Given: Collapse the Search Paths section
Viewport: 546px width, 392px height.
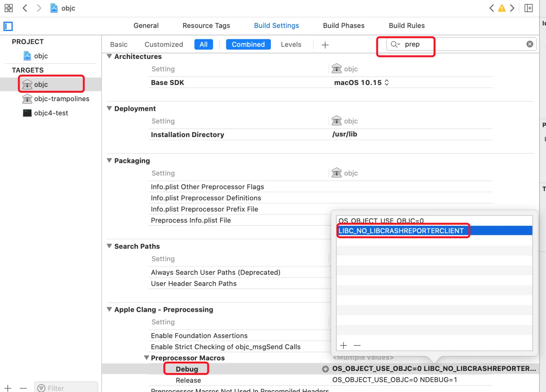Looking at the screenshot, I should click(x=109, y=246).
